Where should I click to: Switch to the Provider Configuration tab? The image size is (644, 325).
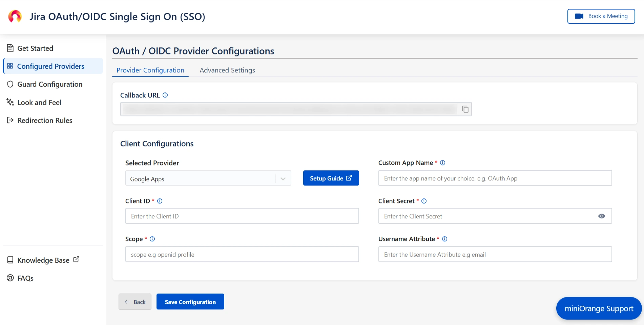click(x=150, y=70)
